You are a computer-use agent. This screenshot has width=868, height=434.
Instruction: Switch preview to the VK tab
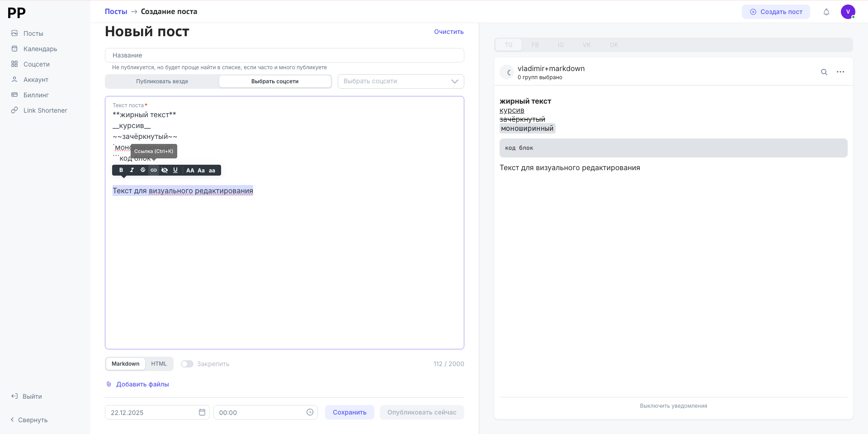coord(586,45)
